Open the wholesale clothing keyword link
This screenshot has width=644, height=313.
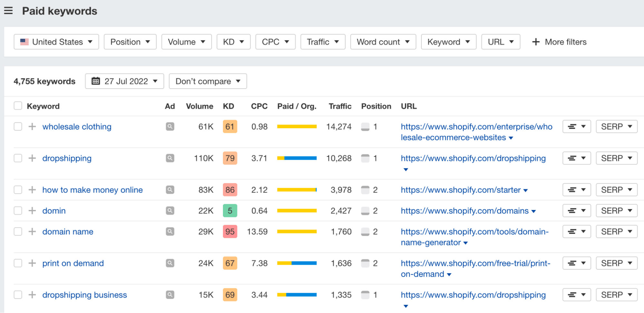pyautogui.click(x=77, y=127)
